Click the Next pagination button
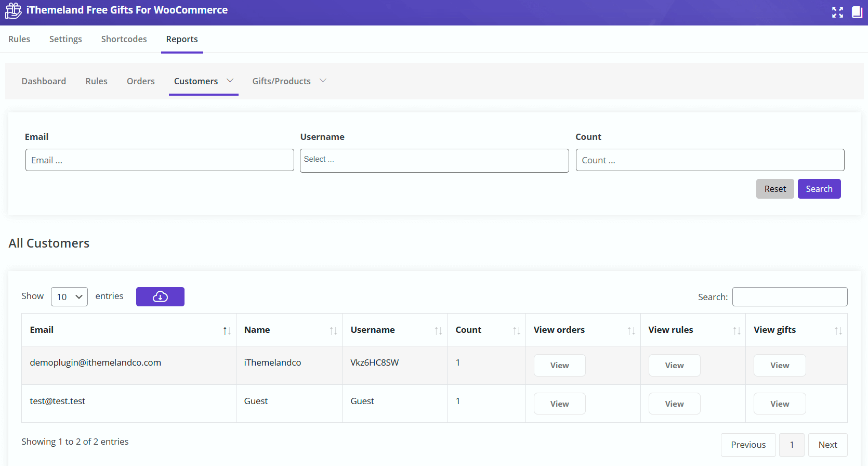Image resolution: width=868 pixels, height=466 pixels. tap(828, 445)
